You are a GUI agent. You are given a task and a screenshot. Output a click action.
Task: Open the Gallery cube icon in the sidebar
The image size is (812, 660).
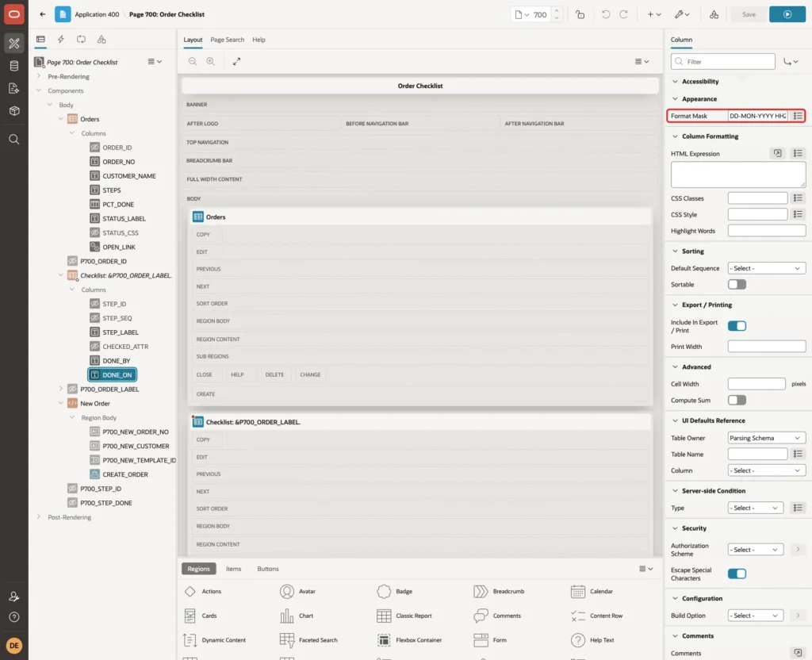(x=14, y=110)
